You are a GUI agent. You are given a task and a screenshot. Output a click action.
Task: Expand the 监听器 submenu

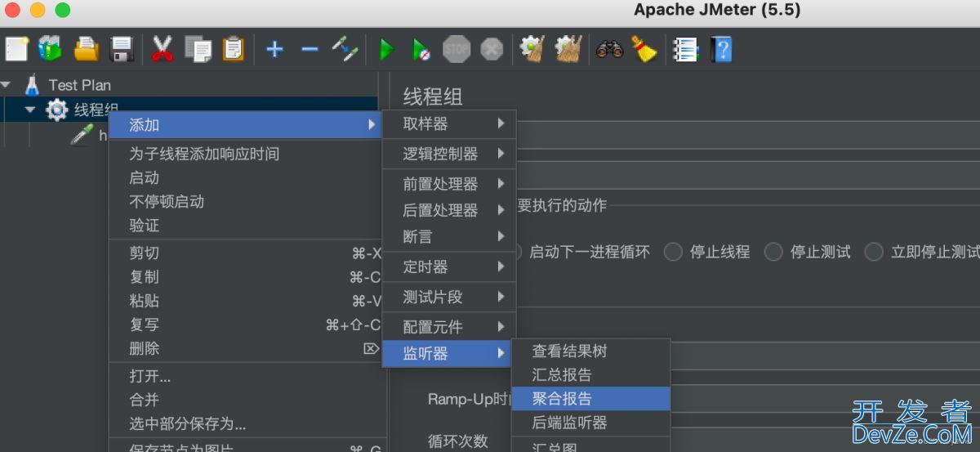click(449, 353)
